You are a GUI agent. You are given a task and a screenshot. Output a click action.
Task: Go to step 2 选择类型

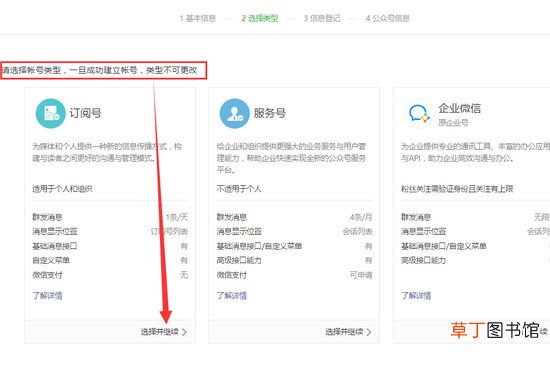[260, 18]
